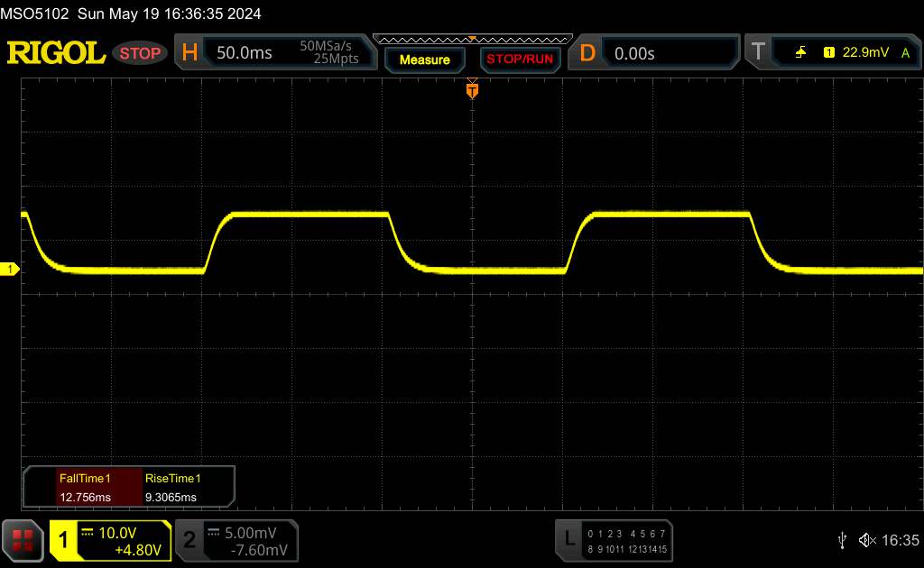This screenshot has height=568, width=924.
Task: Click digital channels 0-7 row
Action: click(x=626, y=534)
